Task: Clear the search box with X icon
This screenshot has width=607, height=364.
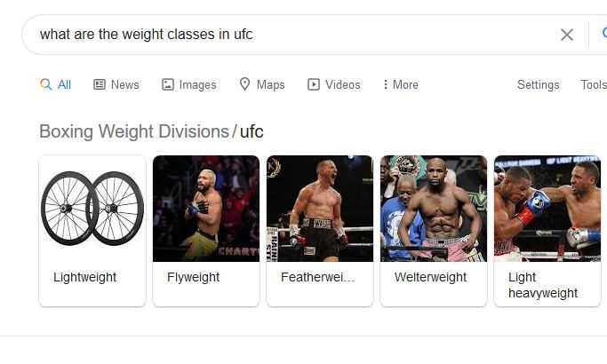Action: [x=567, y=35]
